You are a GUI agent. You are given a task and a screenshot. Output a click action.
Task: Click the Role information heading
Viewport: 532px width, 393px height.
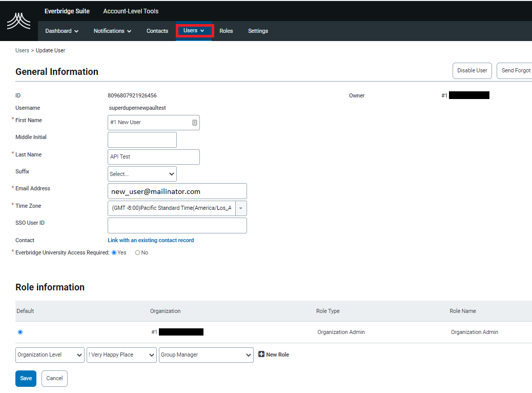coord(50,287)
